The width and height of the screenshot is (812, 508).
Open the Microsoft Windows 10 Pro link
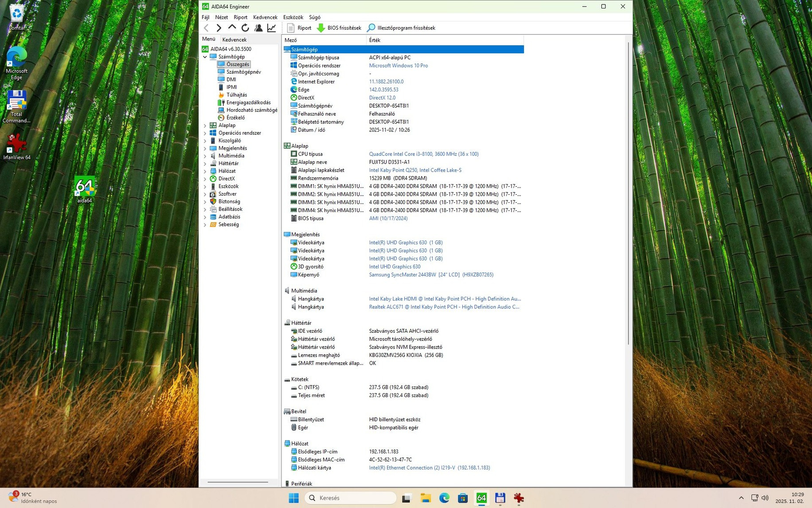(x=398, y=66)
